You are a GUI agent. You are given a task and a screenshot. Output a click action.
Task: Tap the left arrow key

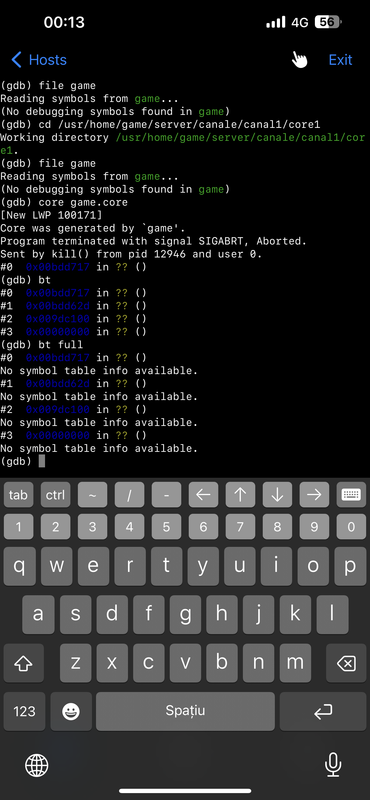[204, 495]
